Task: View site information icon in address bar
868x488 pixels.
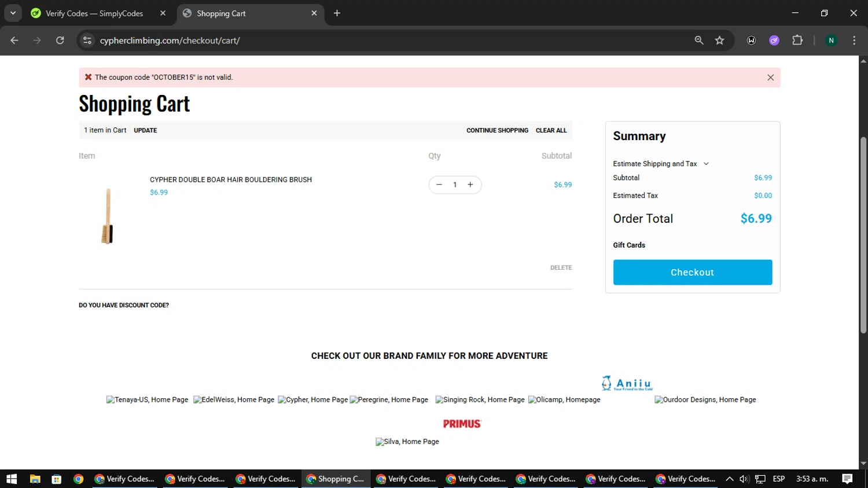Action: [x=87, y=41]
